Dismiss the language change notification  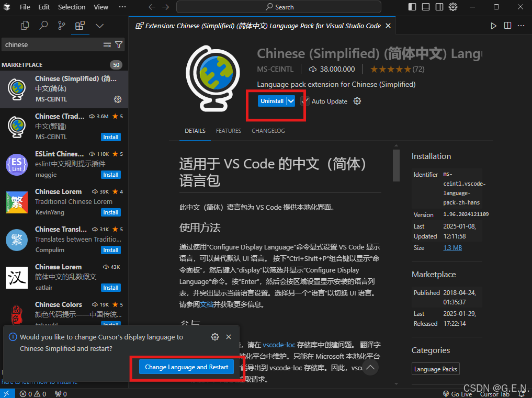tap(229, 337)
